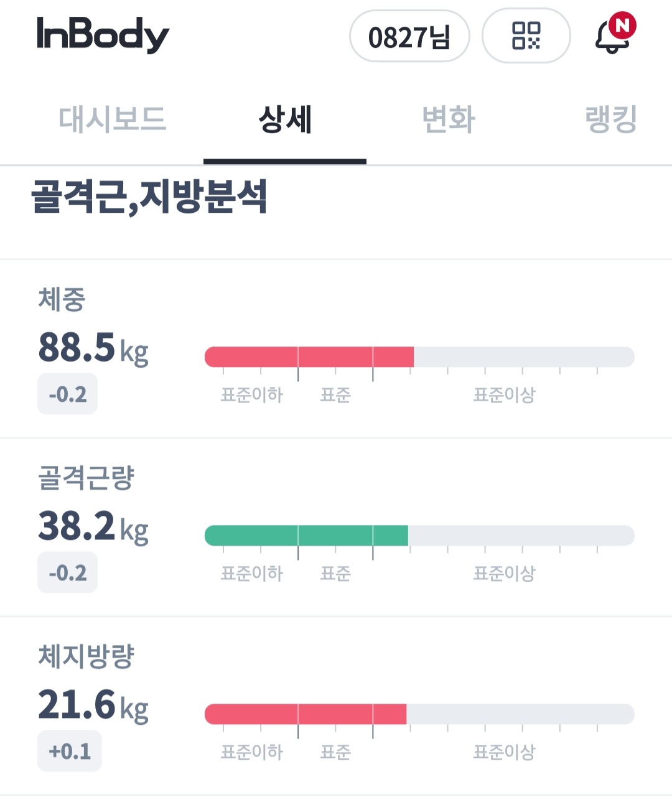Viewport: 672px width, 802px height.
Task: Tap the 21.6 kg body fat value
Action: click(93, 705)
